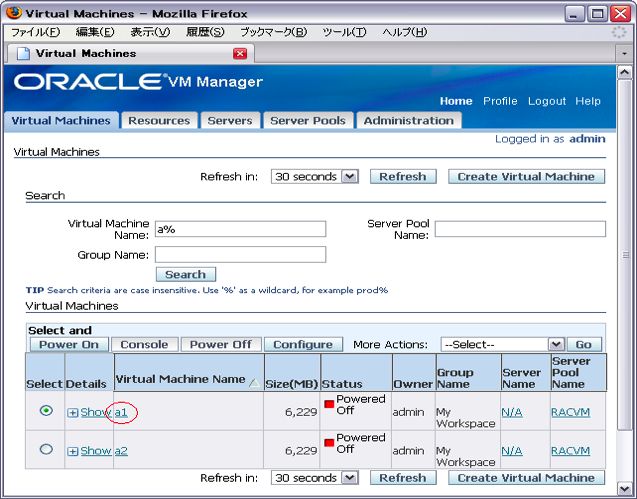The width and height of the screenshot is (637, 499).
Task: Click the Home link
Action: (x=456, y=101)
